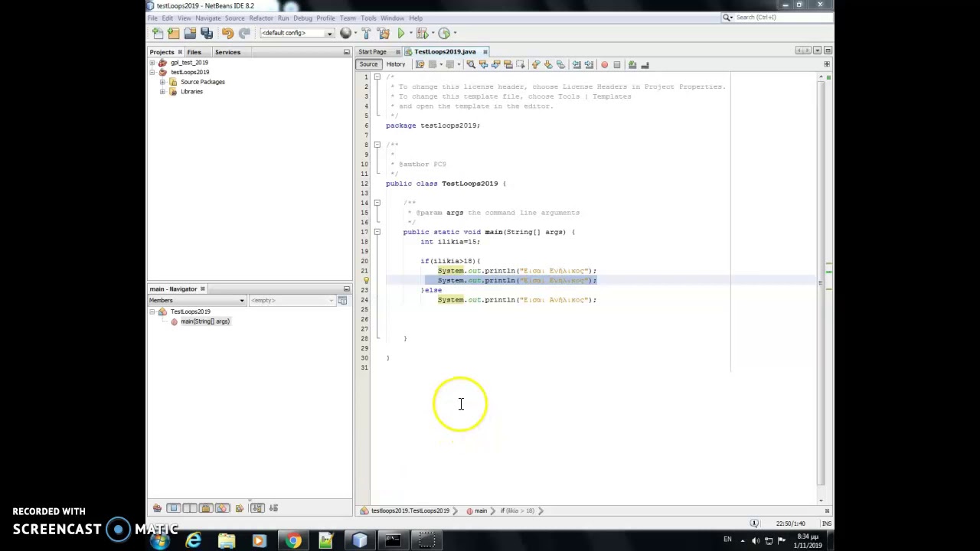Click the Shift Line Right icon
Image resolution: width=980 pixels, height=551 pixels.
[589, 64]
